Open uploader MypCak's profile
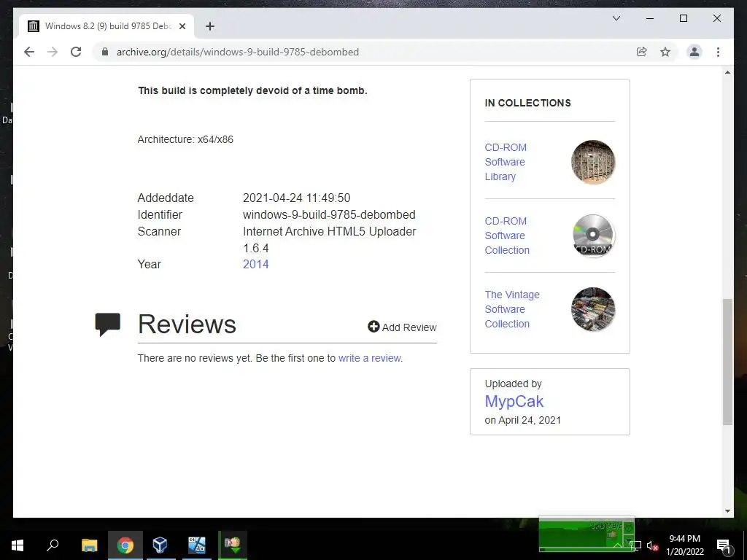Image resolution: width=747 pixels, height=560 pixels. coord(514,402)
